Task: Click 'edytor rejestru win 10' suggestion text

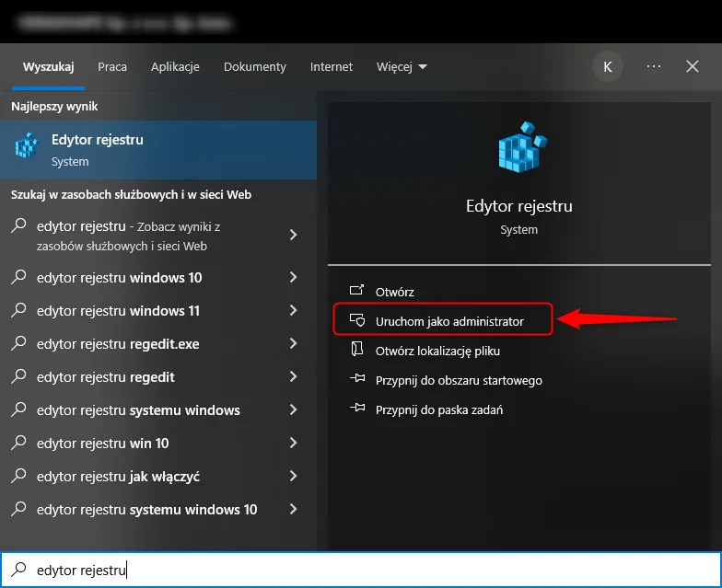Action: [x=103, y=444]
